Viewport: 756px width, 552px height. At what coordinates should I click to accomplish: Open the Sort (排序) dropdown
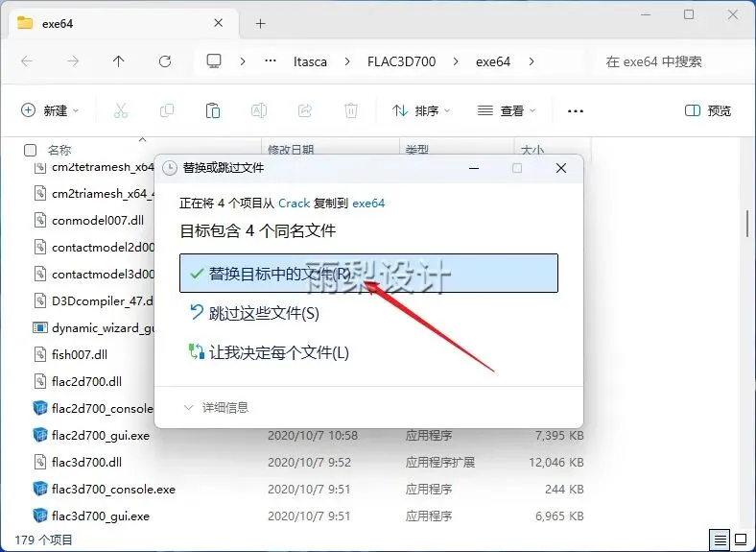(x=421, y=111)
